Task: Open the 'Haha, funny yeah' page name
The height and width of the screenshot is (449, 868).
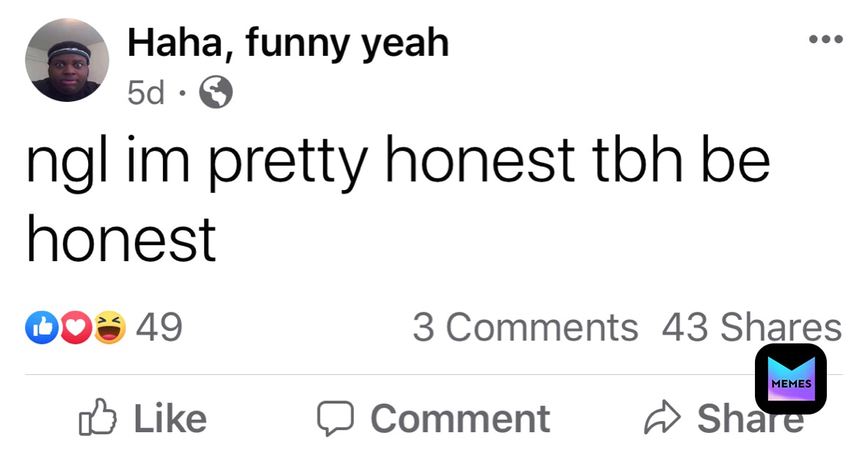Action: click(288, 43)
